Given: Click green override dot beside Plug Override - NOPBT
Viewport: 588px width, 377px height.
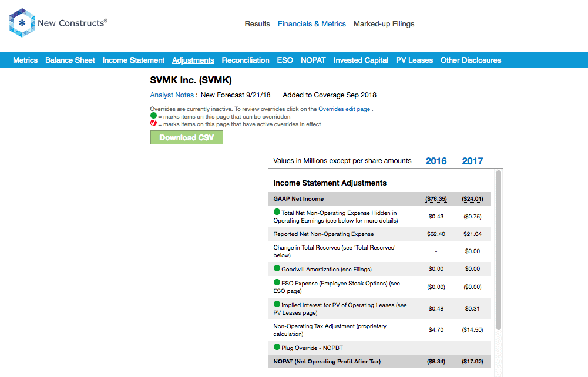Looking at the screenshot, I should click(x=277, y=346).
